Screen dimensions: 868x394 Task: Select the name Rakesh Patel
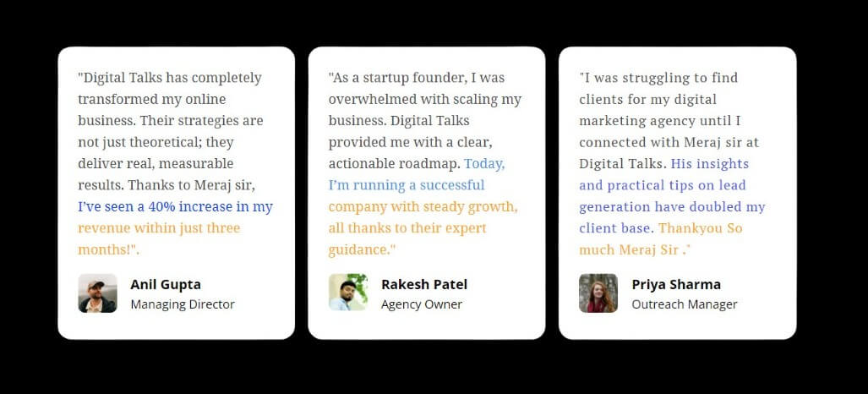[x=423, y=284]
